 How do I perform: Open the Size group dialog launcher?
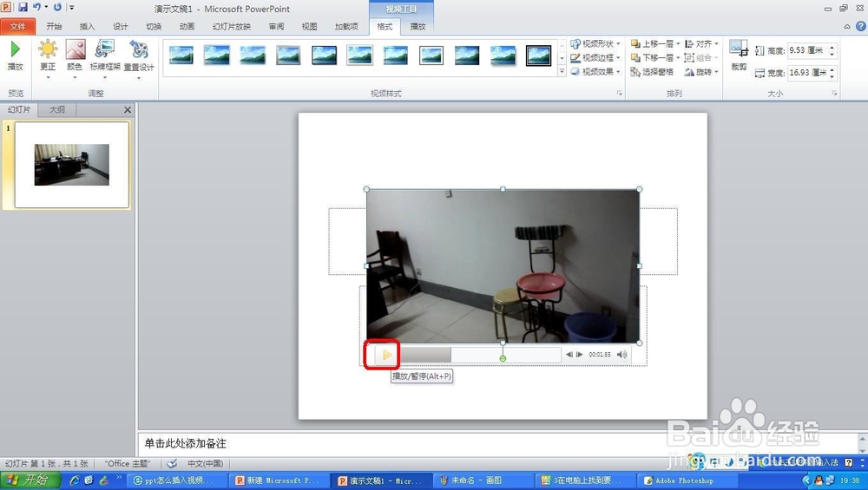pyautogui.click(x=834, y=94)
